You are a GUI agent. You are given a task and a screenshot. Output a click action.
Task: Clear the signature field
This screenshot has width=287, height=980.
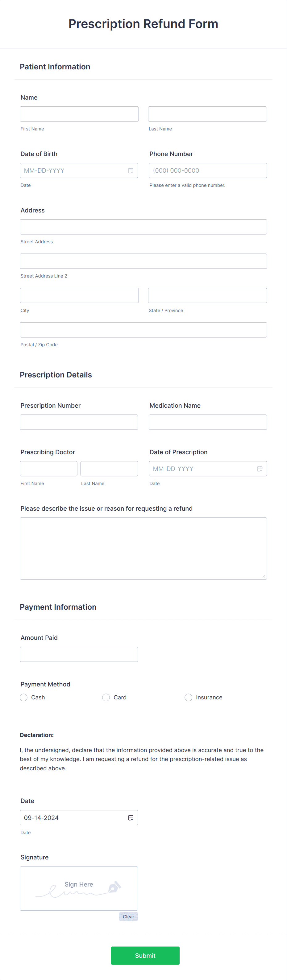128,916
